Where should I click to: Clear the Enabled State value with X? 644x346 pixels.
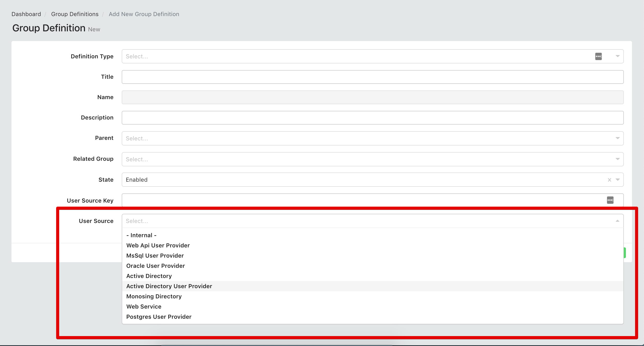click(x=610, y=180)
